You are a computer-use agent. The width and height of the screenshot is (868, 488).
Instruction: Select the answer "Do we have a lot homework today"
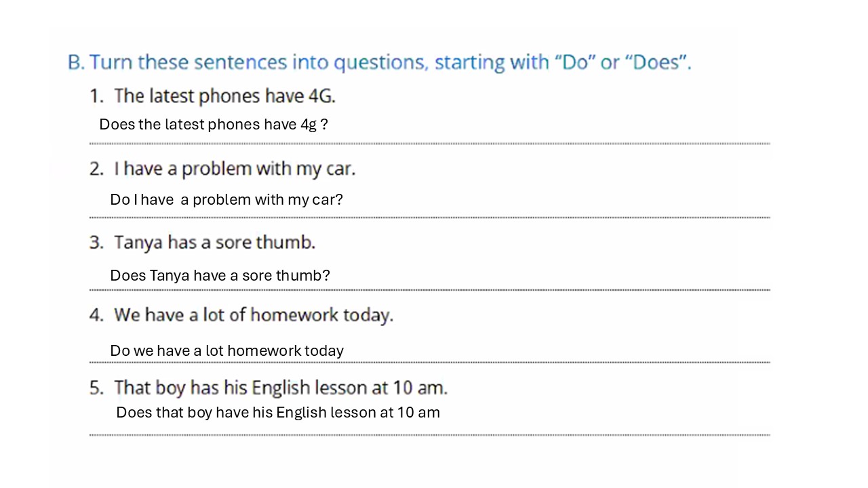pyautogui.click(x=226, y=351)
